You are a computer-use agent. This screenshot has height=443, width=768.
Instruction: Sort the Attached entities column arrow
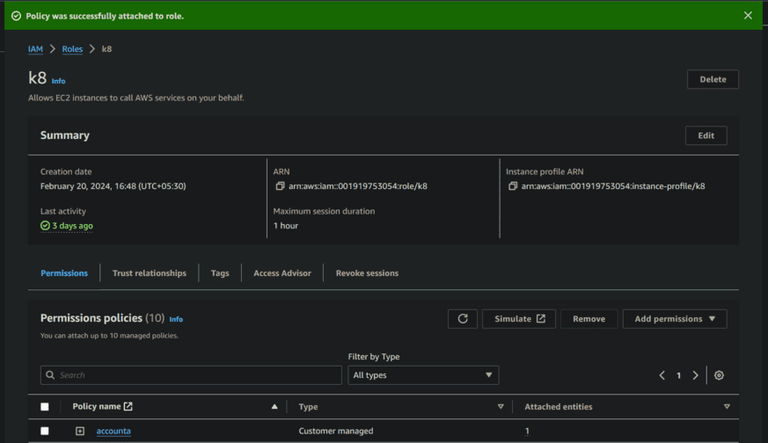tap(727, 407)
